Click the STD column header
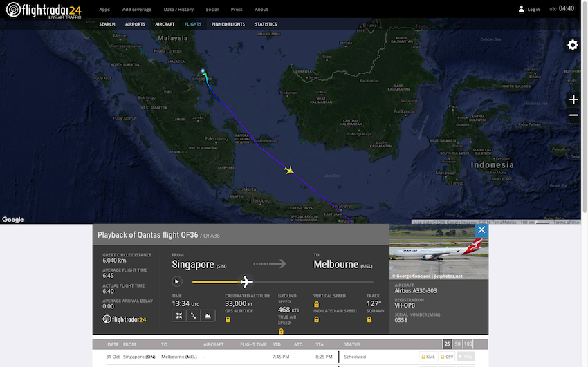 277,344
